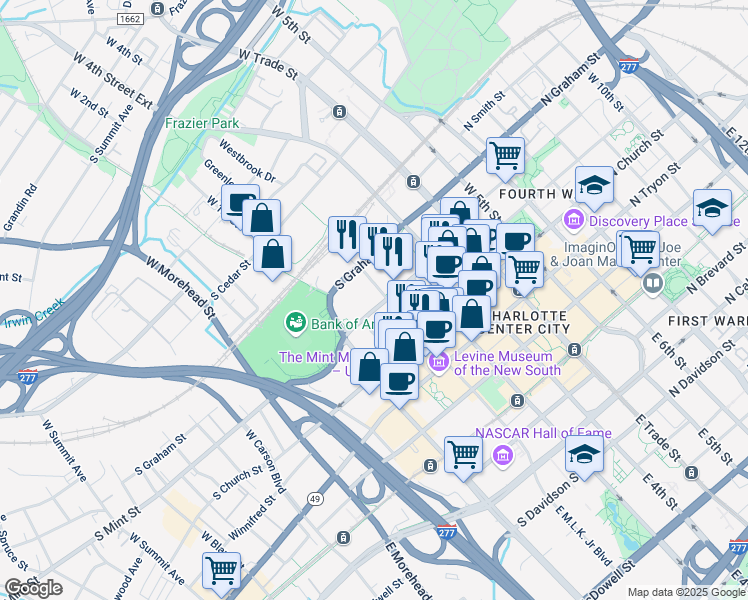Select the 'Winnifred St' street label

(252, 517)
